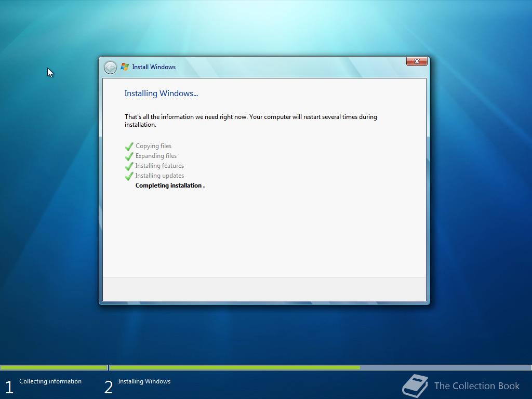Select the bold Completing installation step
This screenshot has height=399, width=532.
pos(170,185)
